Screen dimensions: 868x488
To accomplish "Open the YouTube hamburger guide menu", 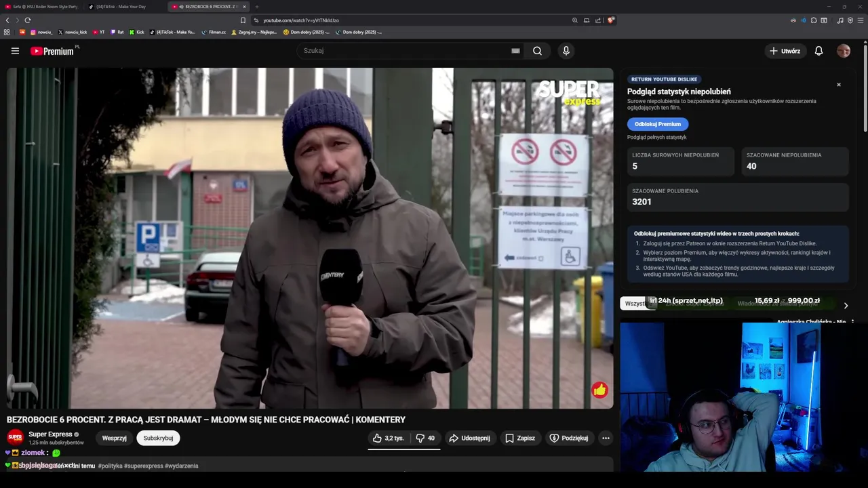I will [15, 51].
